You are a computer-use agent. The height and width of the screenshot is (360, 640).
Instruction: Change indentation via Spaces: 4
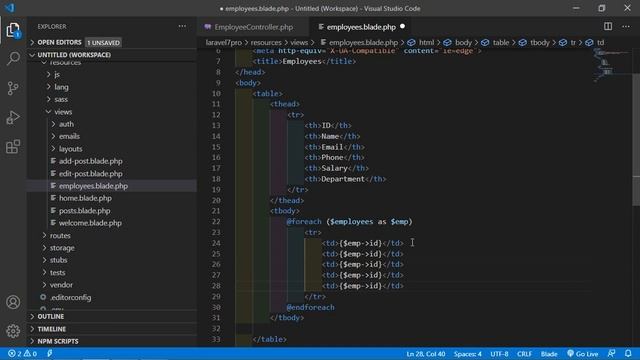468,354
